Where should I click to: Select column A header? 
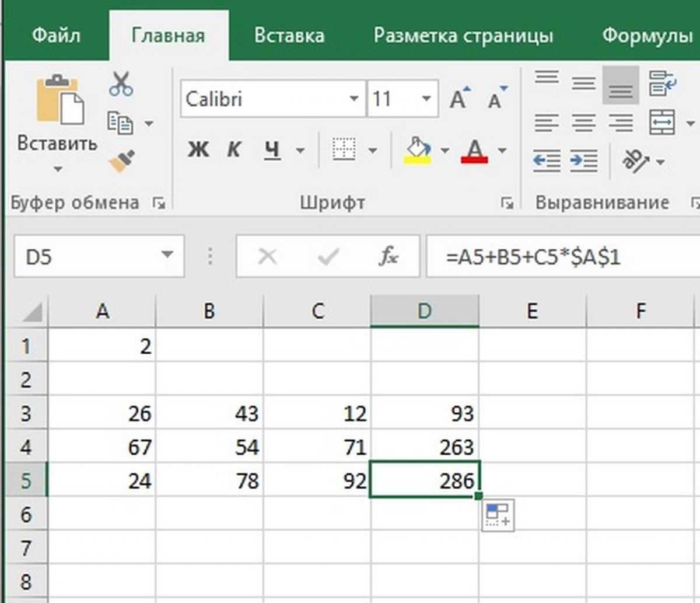102,311
